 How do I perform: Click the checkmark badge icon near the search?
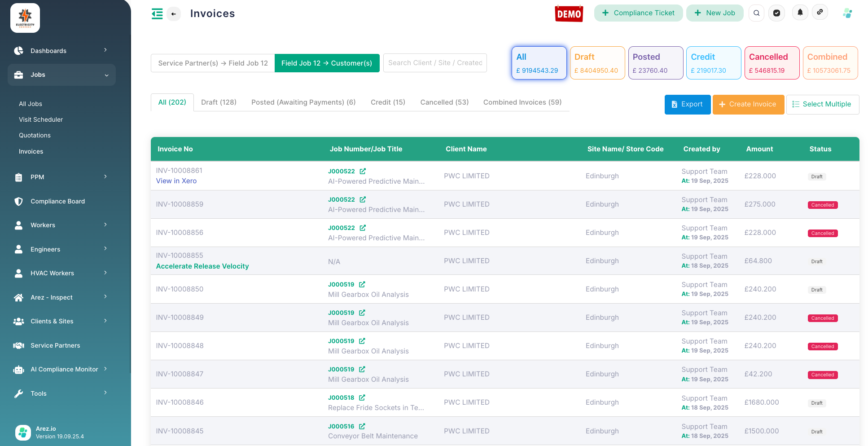click(x=777, y=13)
